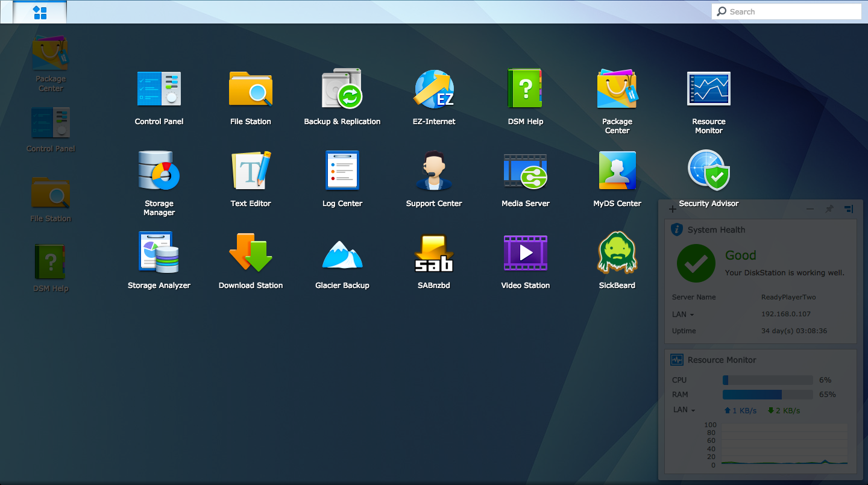Open MyDS Center
868x485 pixels.
coord(617,171)
